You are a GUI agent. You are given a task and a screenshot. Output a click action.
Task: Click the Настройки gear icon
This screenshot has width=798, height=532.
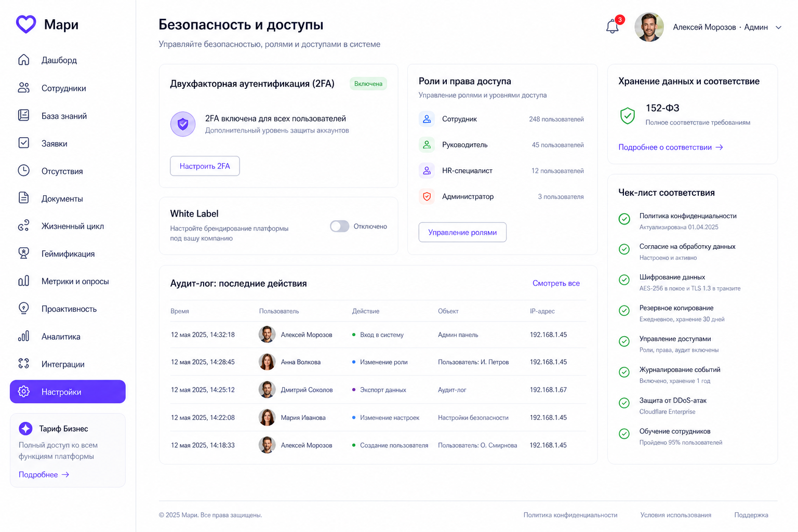click(24, 392)
